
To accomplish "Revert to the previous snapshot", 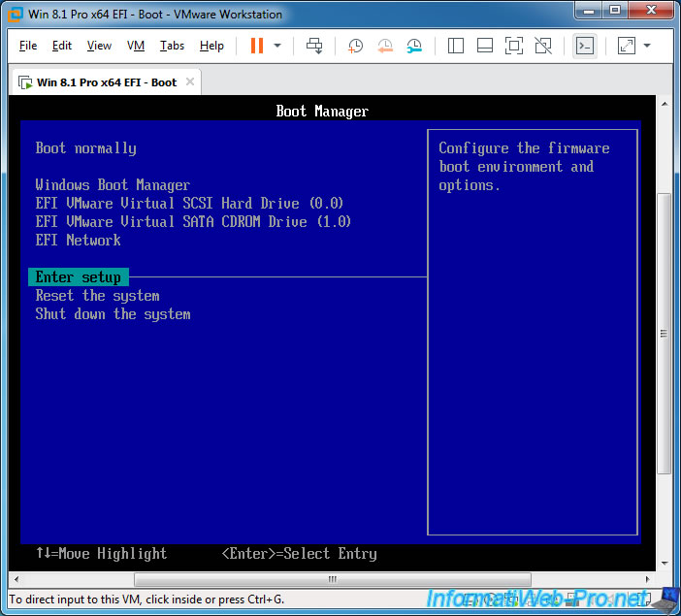I will tap(385, 46).
